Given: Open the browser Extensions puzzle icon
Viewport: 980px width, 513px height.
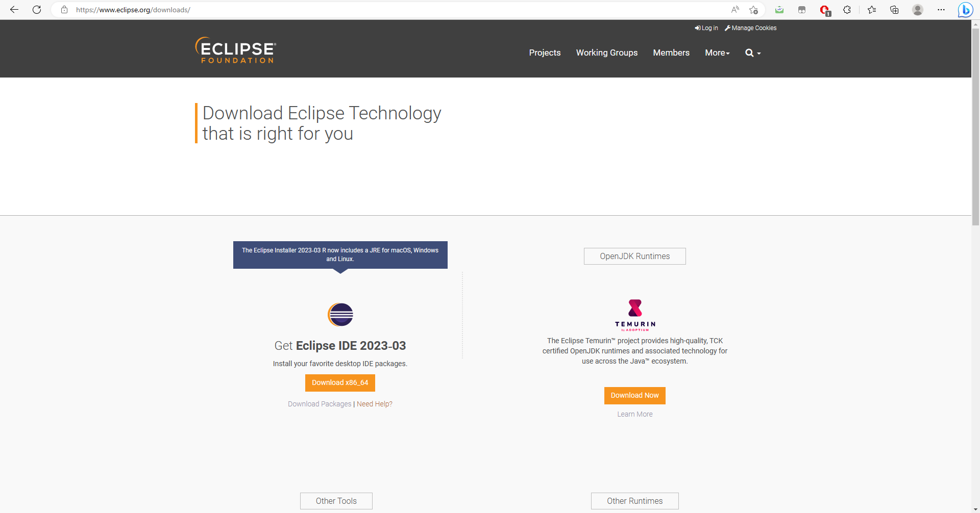Looking at the screenshot, I should (847, 10).
